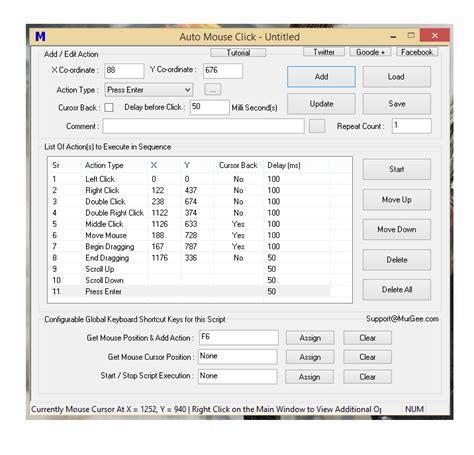This screenshot has width=474, height=455.
Task: Toggle the Cursor Back checkbox
Action: pyautogui.click(x=109, y=108)
